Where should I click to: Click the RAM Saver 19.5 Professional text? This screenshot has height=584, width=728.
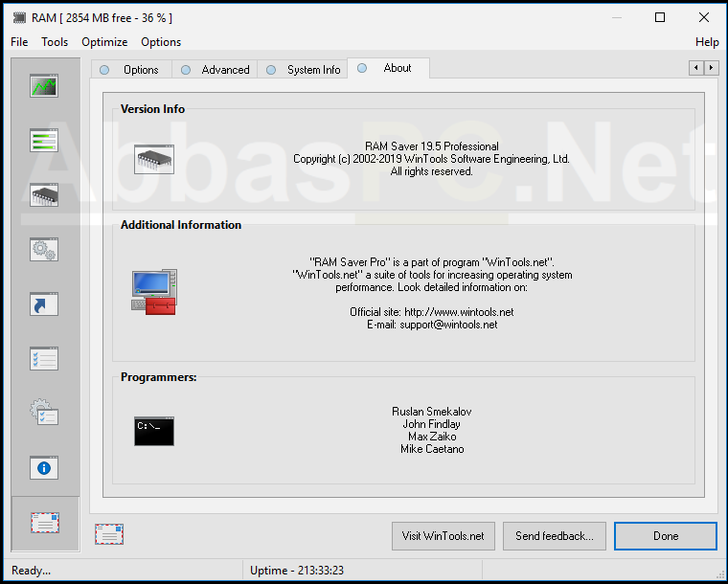(432, 146)
